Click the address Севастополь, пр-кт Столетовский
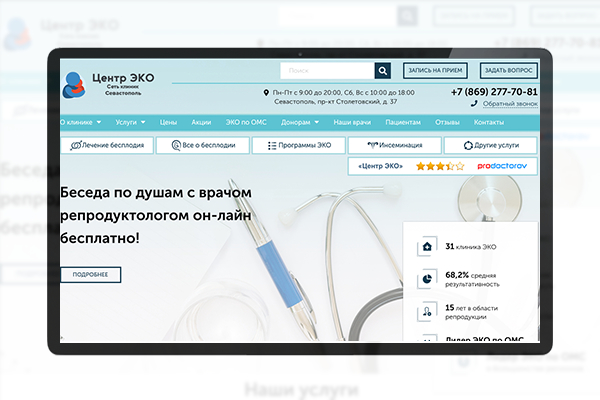This screenshot has height=400, width=600. coord(336,102)
